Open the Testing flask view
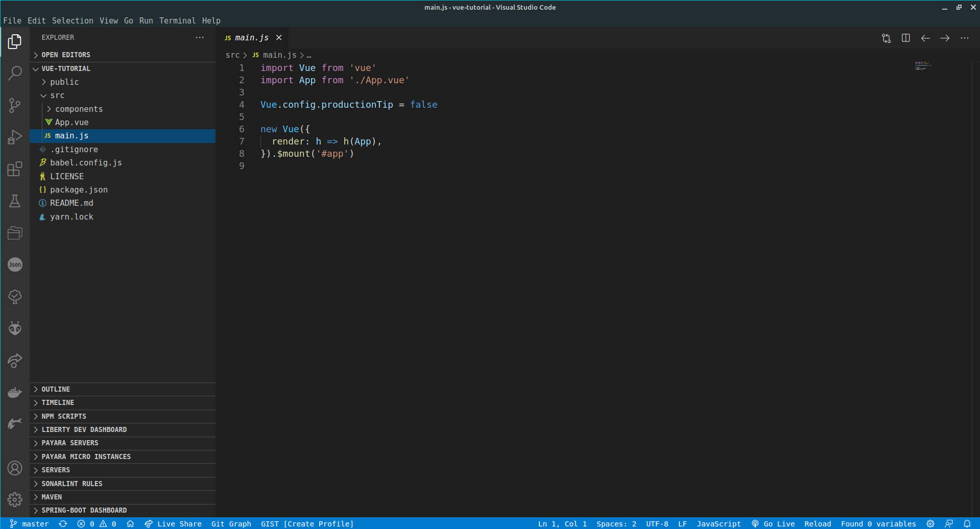Image resolution: width=980 pixels, height=529 pixels. (x=15, y=201)
